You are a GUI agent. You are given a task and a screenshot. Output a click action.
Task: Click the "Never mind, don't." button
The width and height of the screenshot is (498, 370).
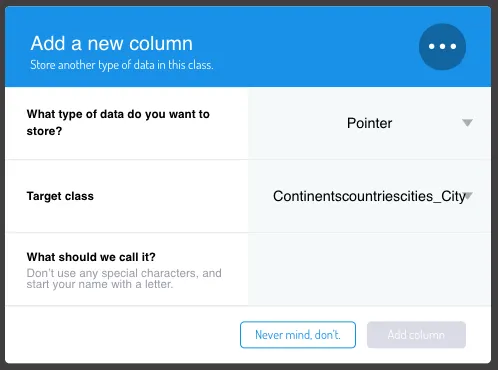coord(298,335)
